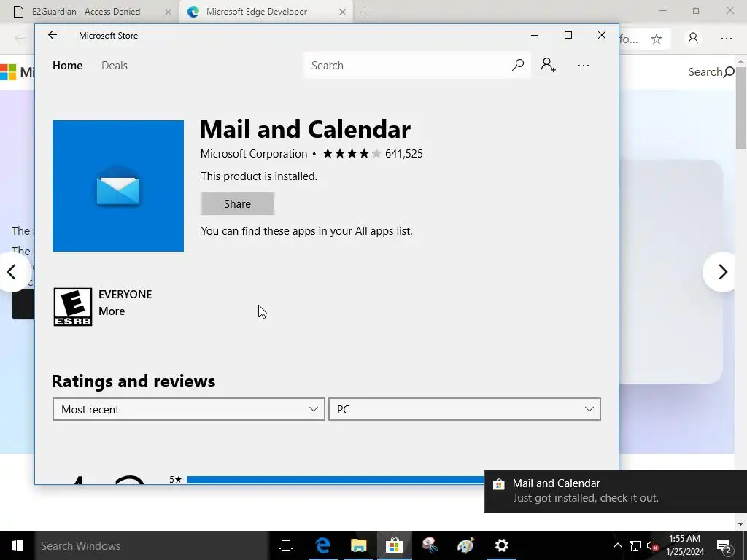Expand the PC device filter dropdown
This screenshot has width=747, height=560.
pos(465,409)
